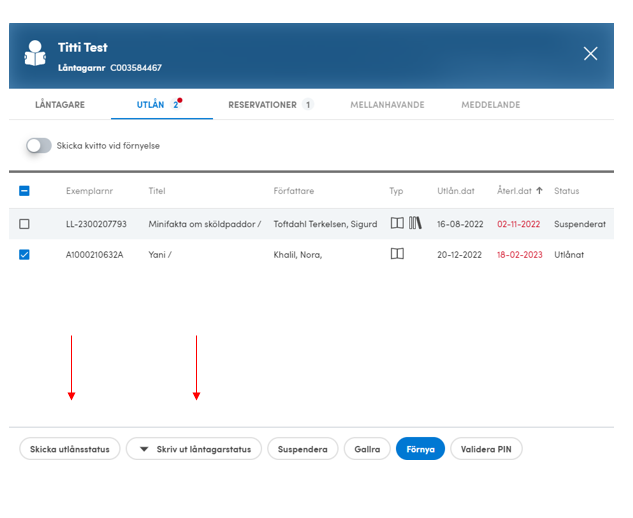Click the Suspenderat status cell
The image size is (633, 518).
coord(580,224)
